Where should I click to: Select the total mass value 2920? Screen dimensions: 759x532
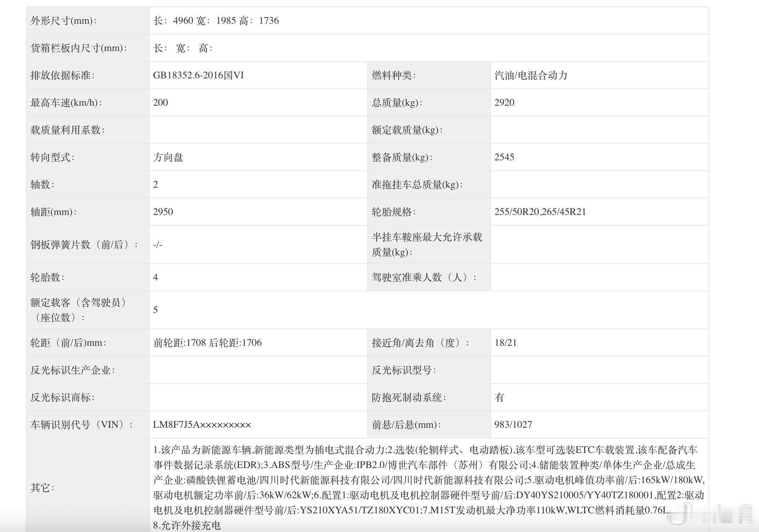(x=504, y=102)
